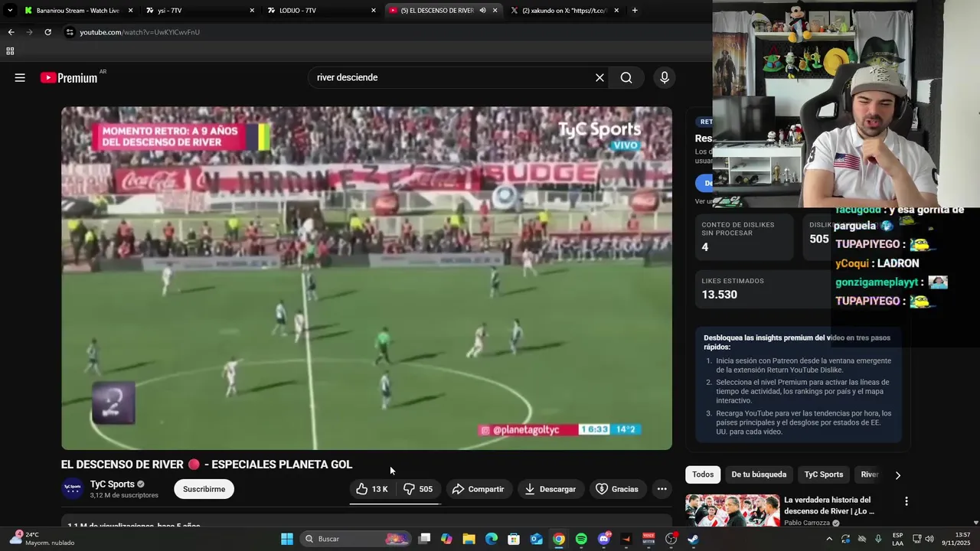Open 'La verdadera historia del descenso' thumbnail
This screenshot has height=551, width=980.
[732, 510]
